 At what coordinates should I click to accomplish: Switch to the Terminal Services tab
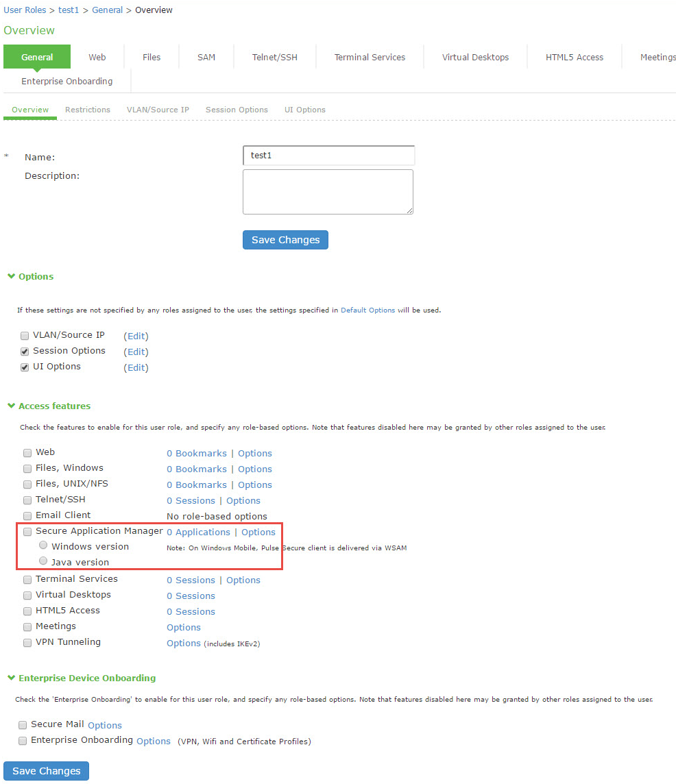coord(369,57)
